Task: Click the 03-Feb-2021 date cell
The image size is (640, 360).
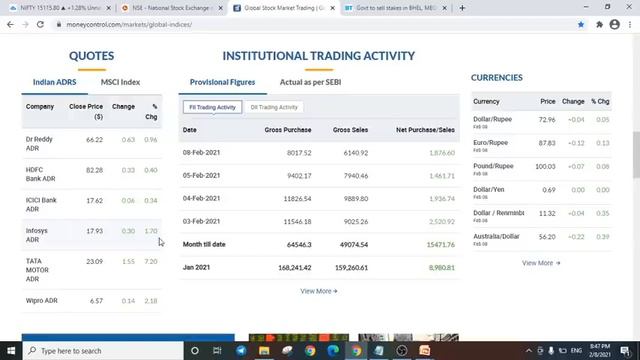Action: [201, 221]
